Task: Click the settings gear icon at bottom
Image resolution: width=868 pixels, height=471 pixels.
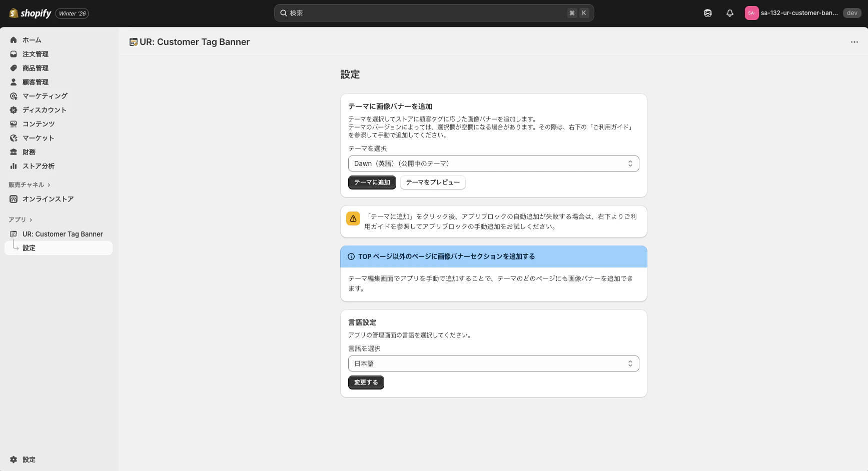Action: pyautogui.click(x=14, y=459)
